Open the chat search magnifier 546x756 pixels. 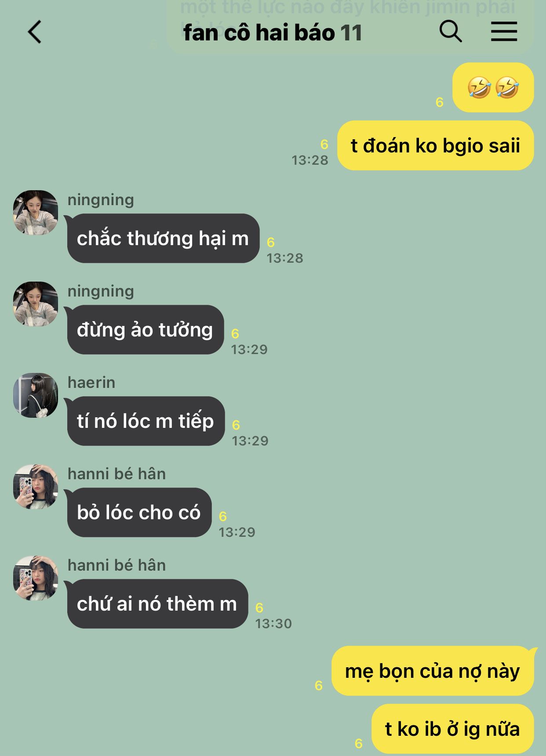[451, 32]
